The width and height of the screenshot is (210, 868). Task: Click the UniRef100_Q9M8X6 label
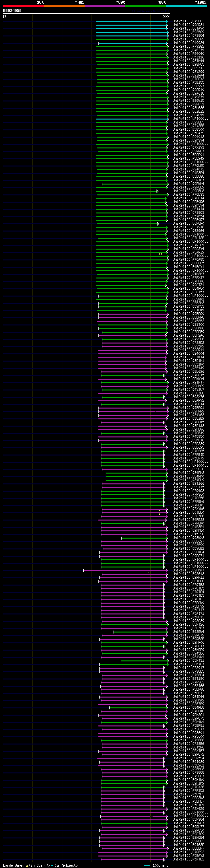[188, 440]
